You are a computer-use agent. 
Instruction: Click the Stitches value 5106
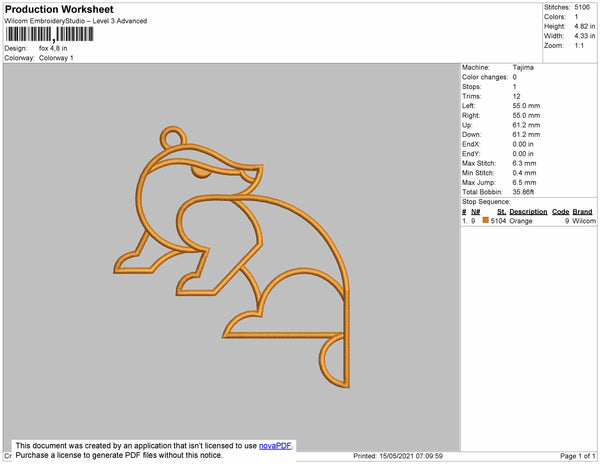click(x=582, y=7)
